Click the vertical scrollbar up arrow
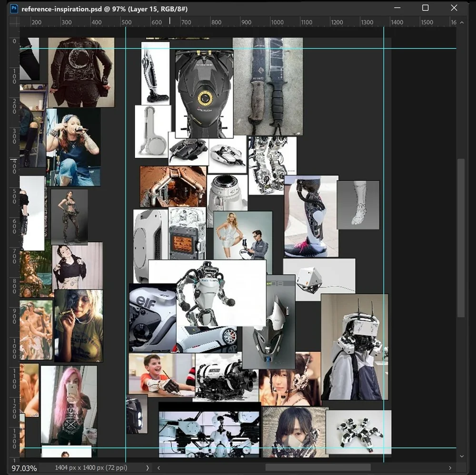Image resolution: width=476 pixels, height=475 pixels. [462, 22]
